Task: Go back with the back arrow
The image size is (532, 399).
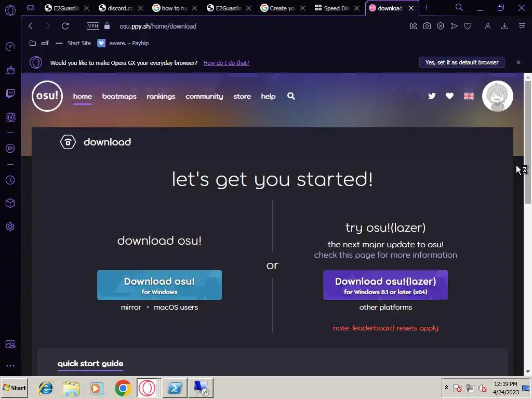Action: pyautogui.click(x=31, y=26)
